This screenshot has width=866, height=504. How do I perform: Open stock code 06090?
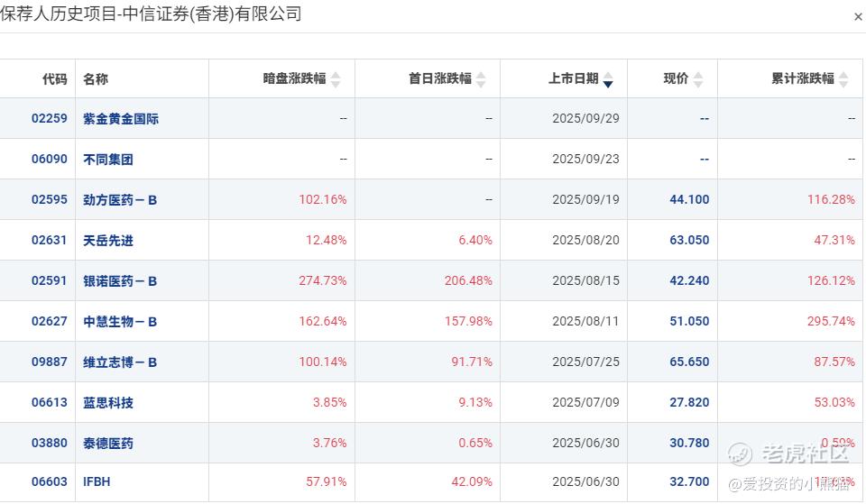click(x=49, y=159)
